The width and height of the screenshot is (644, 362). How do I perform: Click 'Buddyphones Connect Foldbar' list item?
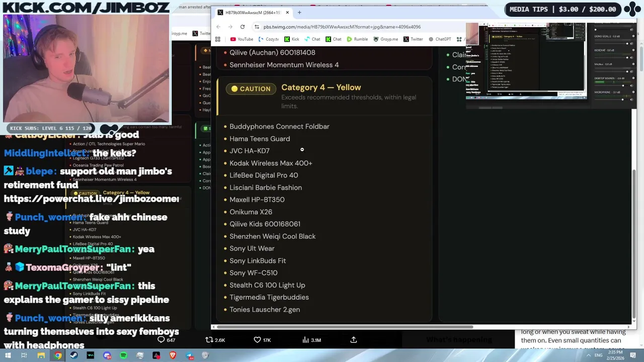[279, 126]
